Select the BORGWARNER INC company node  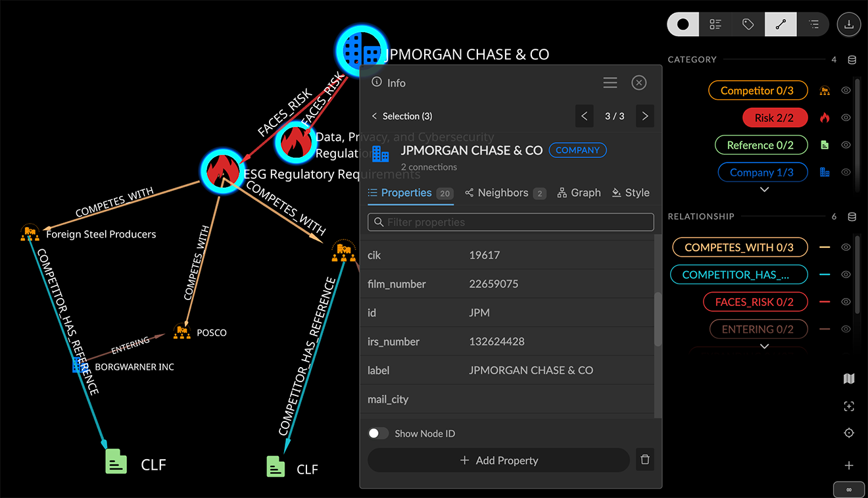(x=80, y=366)
